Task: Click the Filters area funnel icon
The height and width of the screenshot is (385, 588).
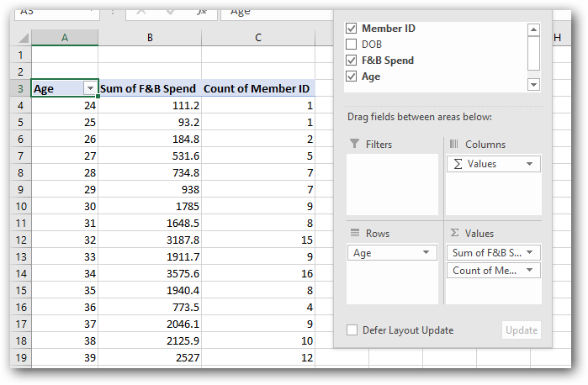Action: (x=354, y=145)
